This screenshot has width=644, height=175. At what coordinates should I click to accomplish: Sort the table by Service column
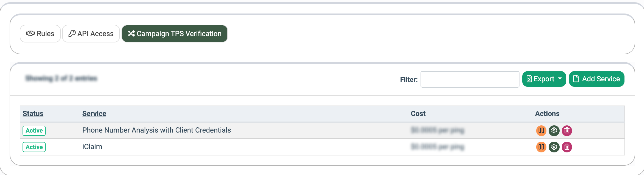click(x=94, y=114)
